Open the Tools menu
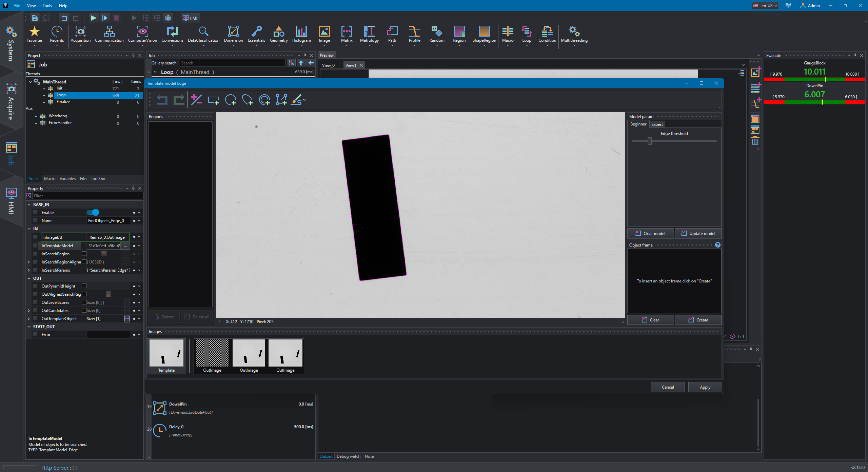 47,5
